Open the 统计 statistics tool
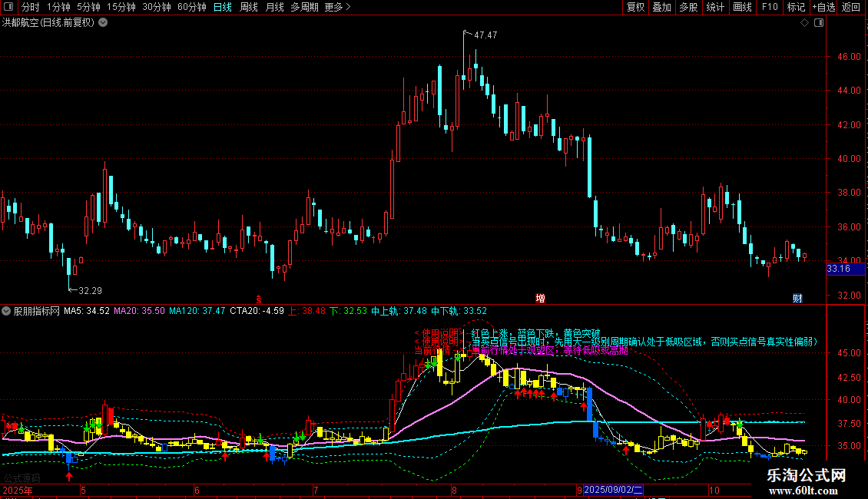 [714, 7]
